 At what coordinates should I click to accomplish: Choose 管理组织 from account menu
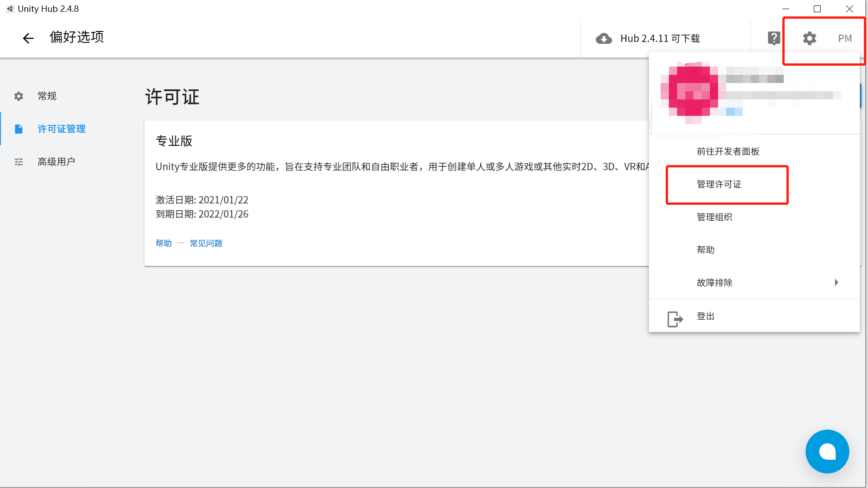point(754,217)
